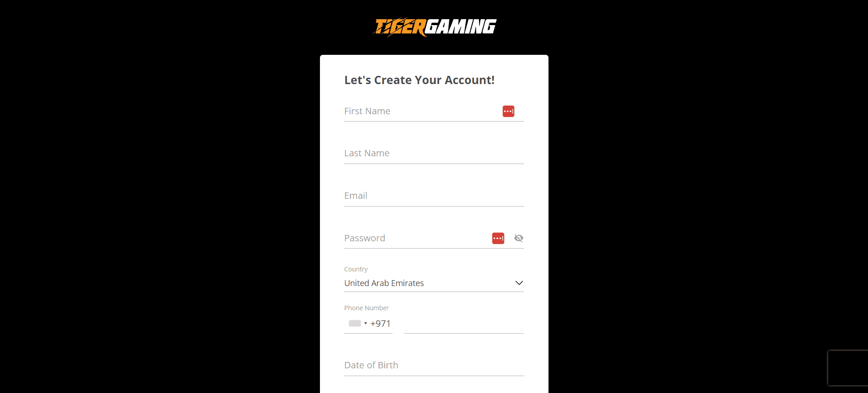Click into the Password input field
The width and height of the screenshot is (868, 393).
point(417,238)
